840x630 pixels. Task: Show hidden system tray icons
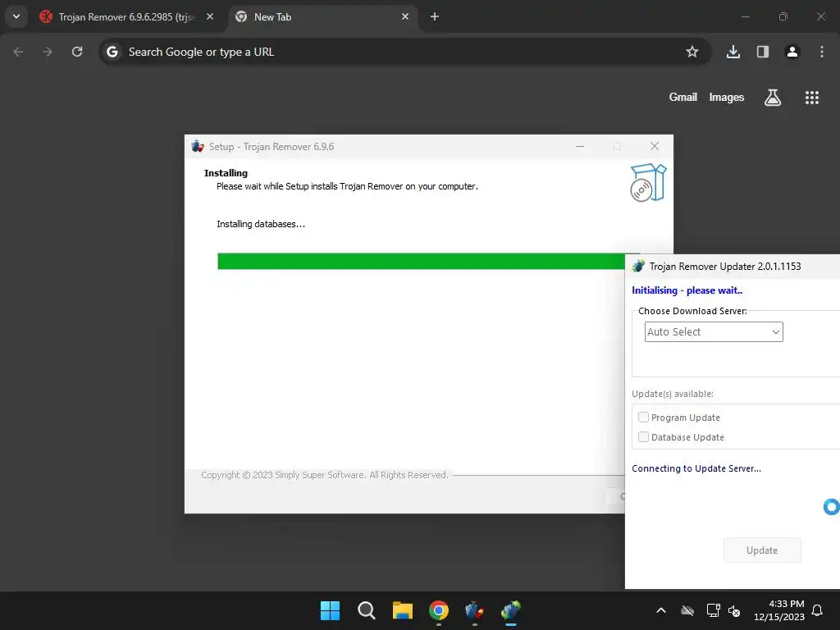click(x=661, y=610)
